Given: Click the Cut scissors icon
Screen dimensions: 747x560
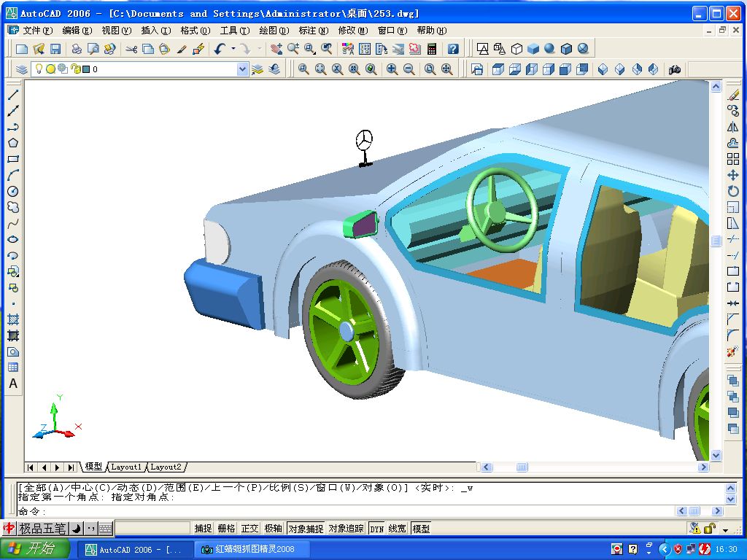Looking at the screenshot, I should (x=131, y=49).
